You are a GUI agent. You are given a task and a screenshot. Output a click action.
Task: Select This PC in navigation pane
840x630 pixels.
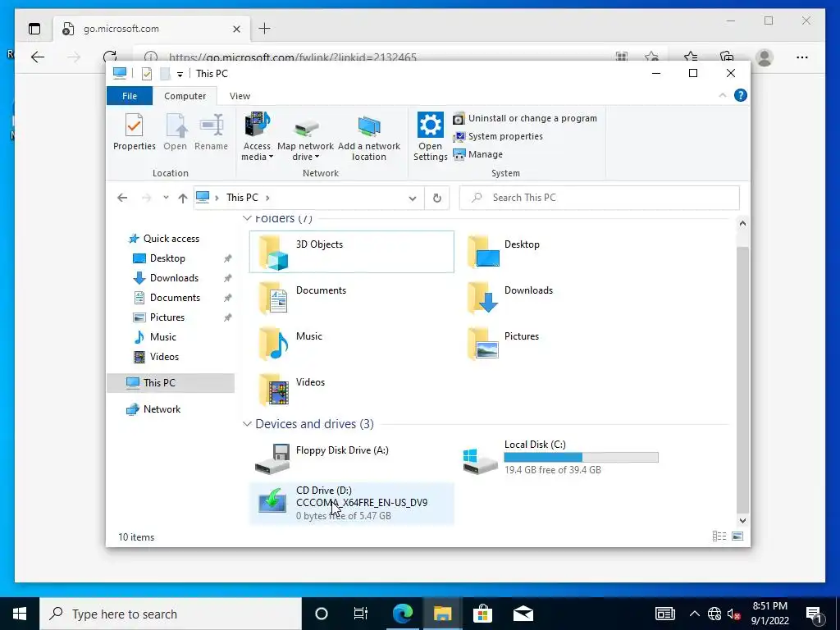171,383
